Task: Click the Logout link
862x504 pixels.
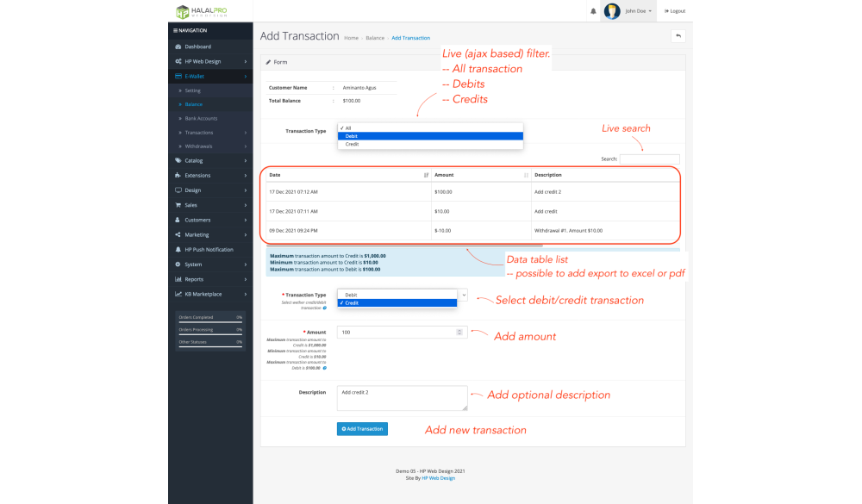Action: click(x=675, y=11)
